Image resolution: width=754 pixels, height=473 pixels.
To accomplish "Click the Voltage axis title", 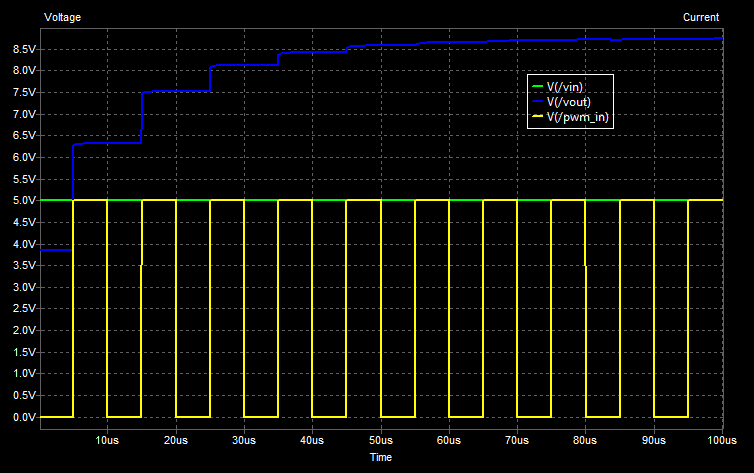I will pos(63,18).
